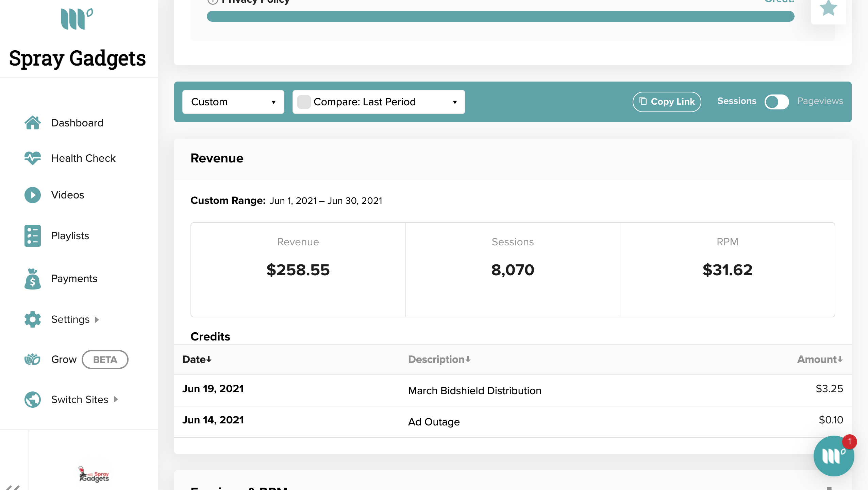Screen dimensions: 868x490
Task: Click the copy icon in Copy Link
Action: click(643, 101)
